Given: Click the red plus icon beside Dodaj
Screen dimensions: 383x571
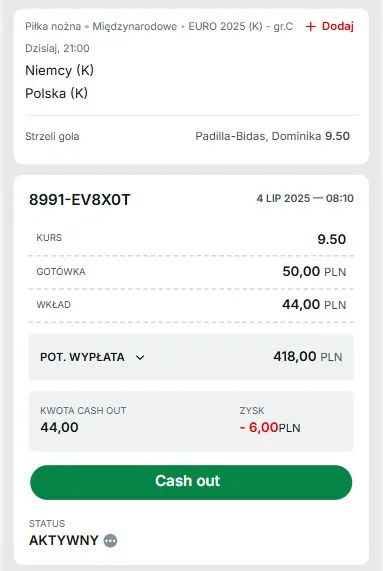Looking at the screenshot, I should coord(311,27).
